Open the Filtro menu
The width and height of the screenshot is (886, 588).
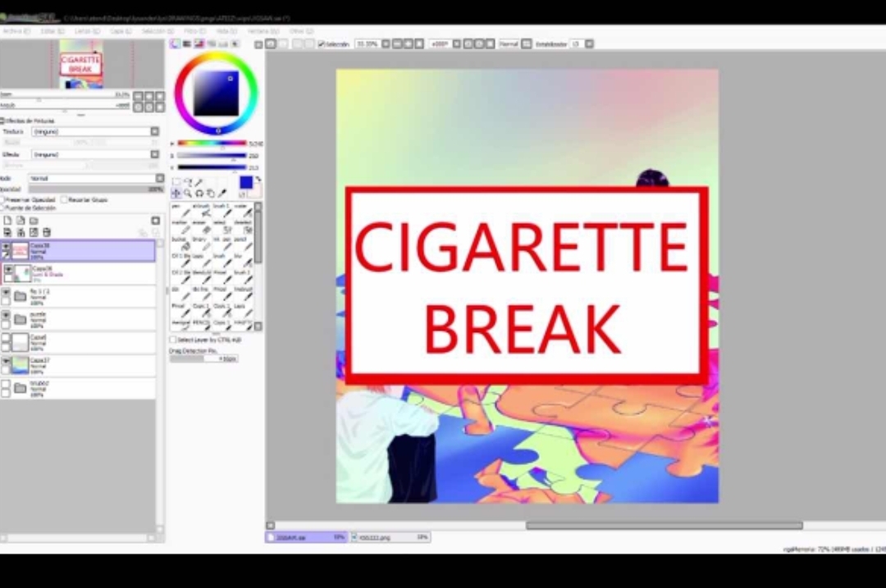[194, 31]
